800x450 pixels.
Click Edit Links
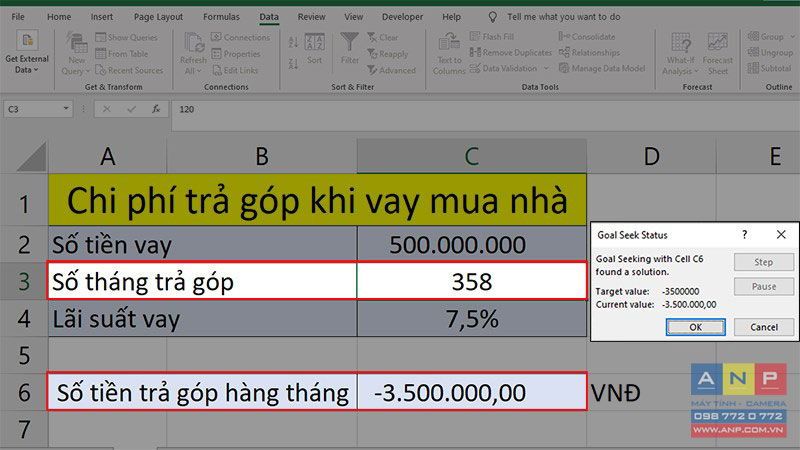pos(235,70)
